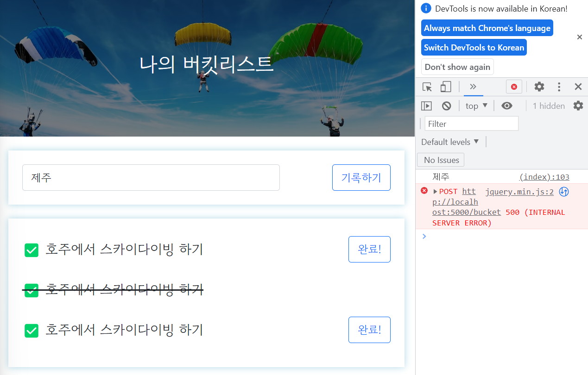The image size is (588, 375).
Task: Click Always match Chrome's language
Action: pos(487,28)
